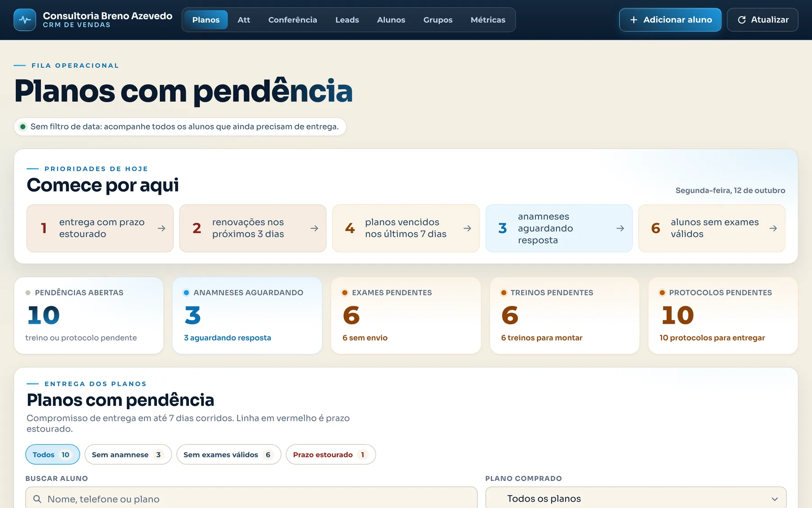
Task: Go to the Conferência tab
Action: point(292,20)
